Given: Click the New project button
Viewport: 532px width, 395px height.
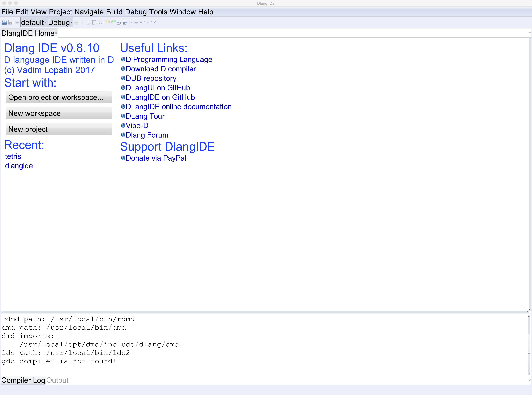Looking at the screenshot, I should [59, 129].
